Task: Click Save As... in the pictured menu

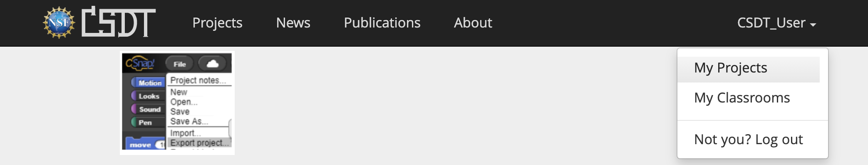Action: point(189,121)
